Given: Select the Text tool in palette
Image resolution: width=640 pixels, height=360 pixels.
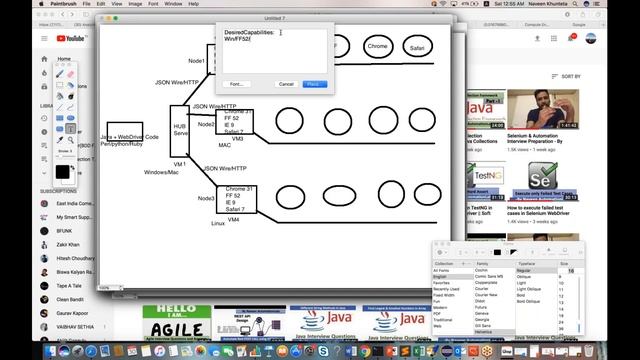Looking at the screenshot, I should (x=71, y=129).
